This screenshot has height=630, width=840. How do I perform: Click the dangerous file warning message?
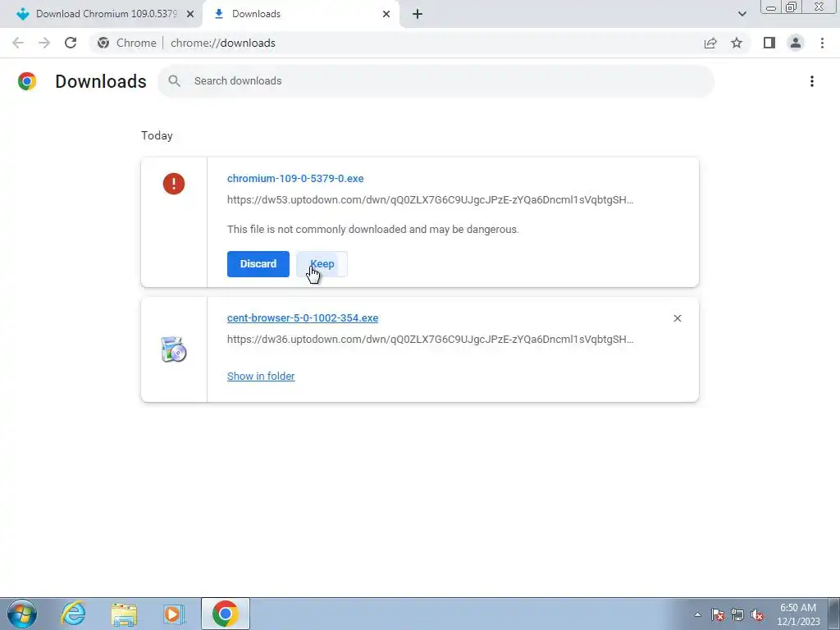pos(373,230)
